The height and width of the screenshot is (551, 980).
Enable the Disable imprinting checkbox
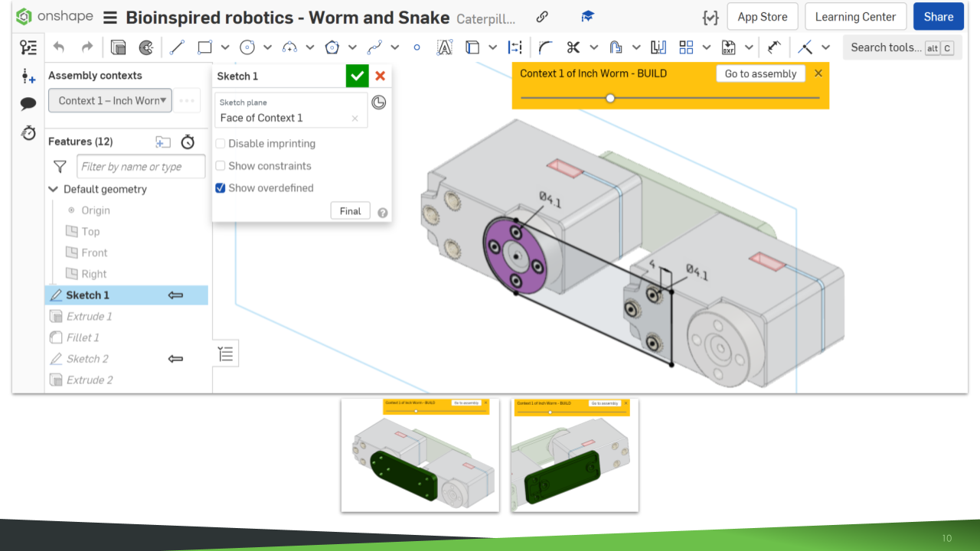pos(220,143)
